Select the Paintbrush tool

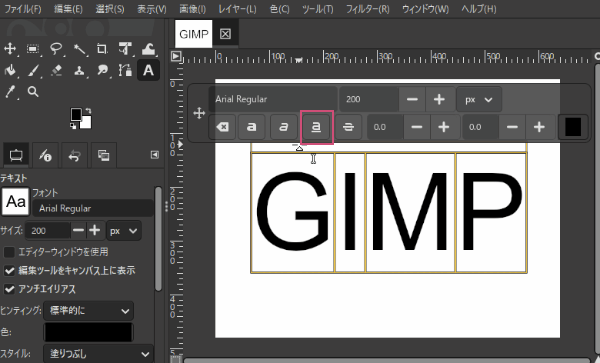[x=34, y=70]
